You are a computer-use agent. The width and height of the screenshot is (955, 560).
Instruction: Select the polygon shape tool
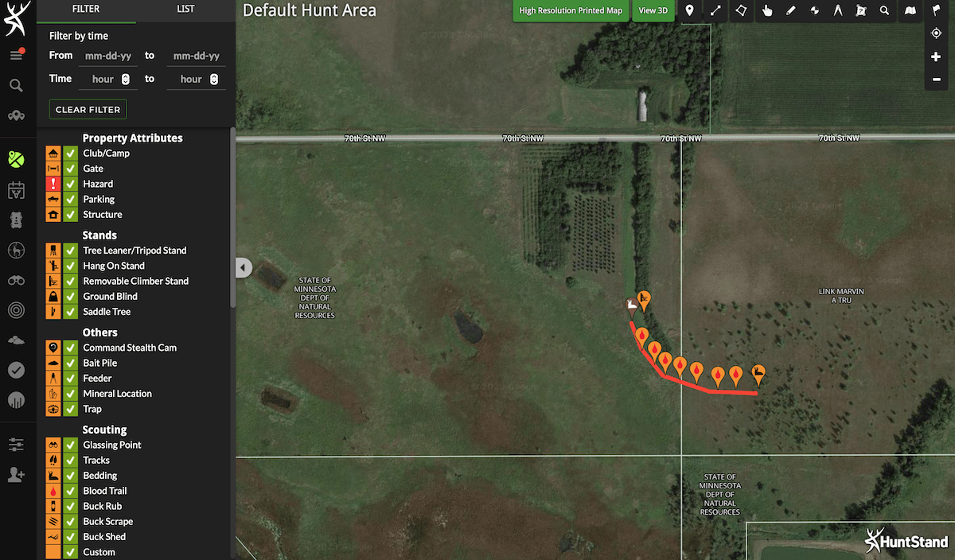pos(740,11)
